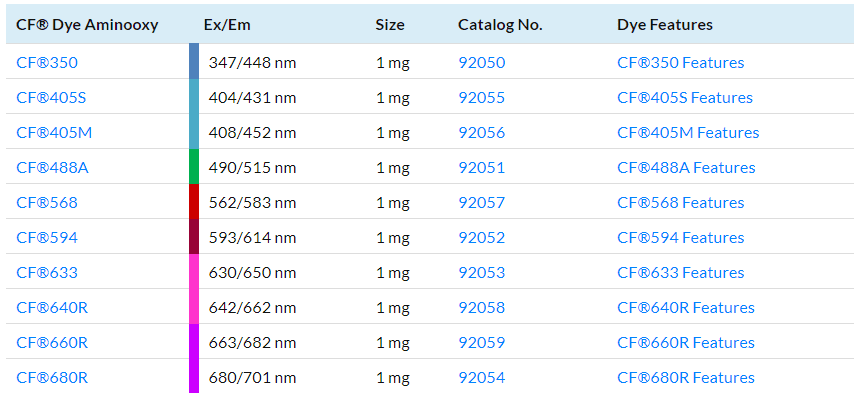Open catalog number 92057 link
Screen dimensions: 857x401
click(481, 203)
